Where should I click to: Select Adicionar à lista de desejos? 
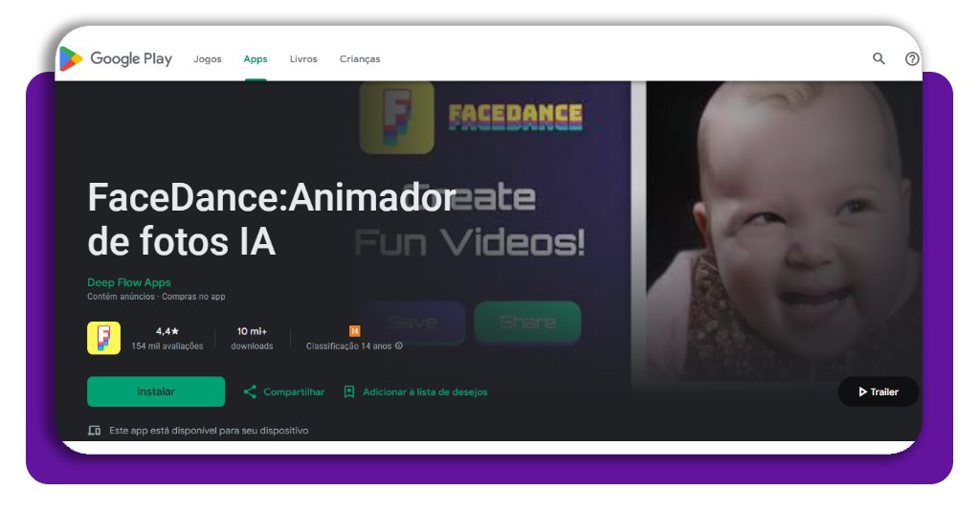425,391
